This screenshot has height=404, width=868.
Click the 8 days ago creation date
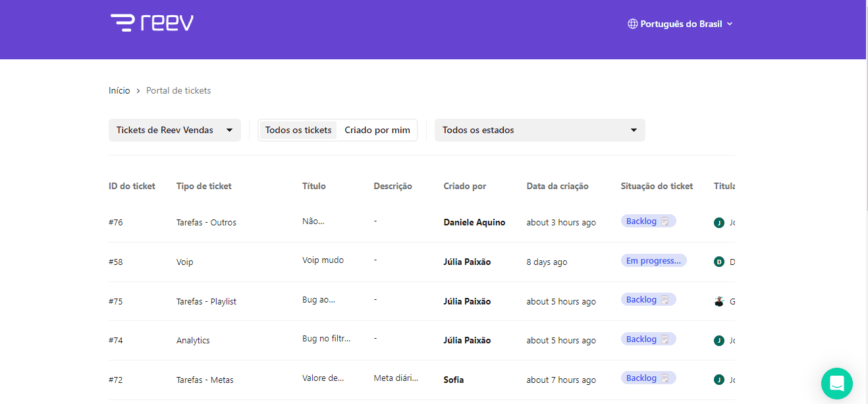547,262
